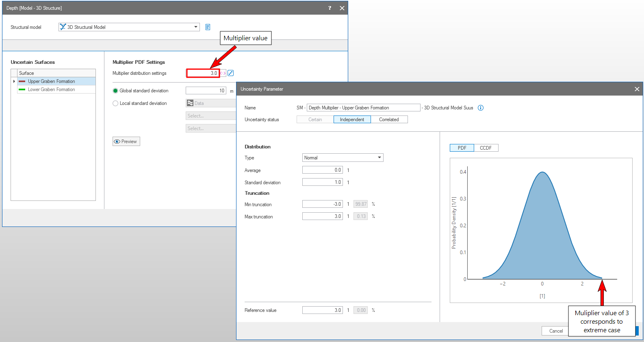Viewport: 644px width, 342px height.
Task: Expand the Upper Graben Formation row arrow
Action: click(14, 81)
